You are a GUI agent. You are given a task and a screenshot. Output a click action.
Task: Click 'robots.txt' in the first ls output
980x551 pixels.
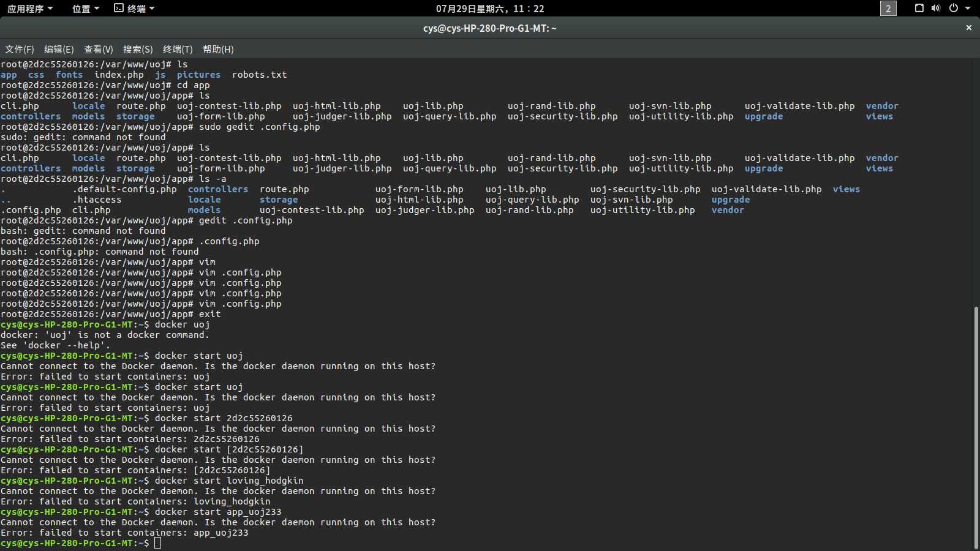click(x=260, y=75)
